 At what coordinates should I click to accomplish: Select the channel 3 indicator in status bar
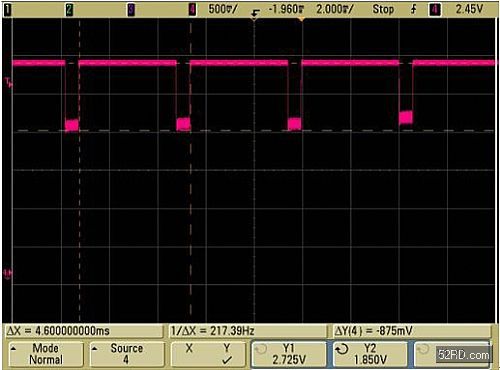coord(131,10)
